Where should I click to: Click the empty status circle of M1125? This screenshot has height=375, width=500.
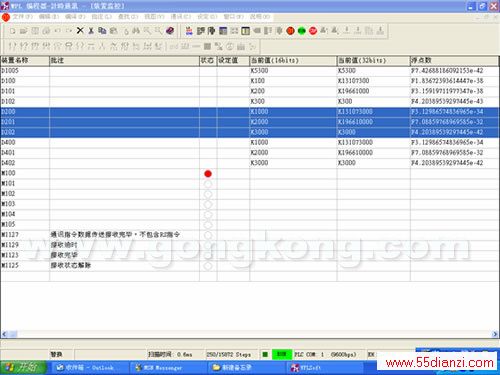pos(208,266)
